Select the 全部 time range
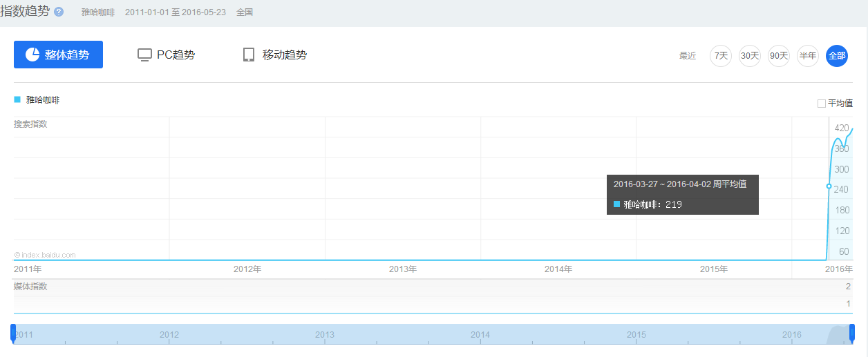 (836, 56)
